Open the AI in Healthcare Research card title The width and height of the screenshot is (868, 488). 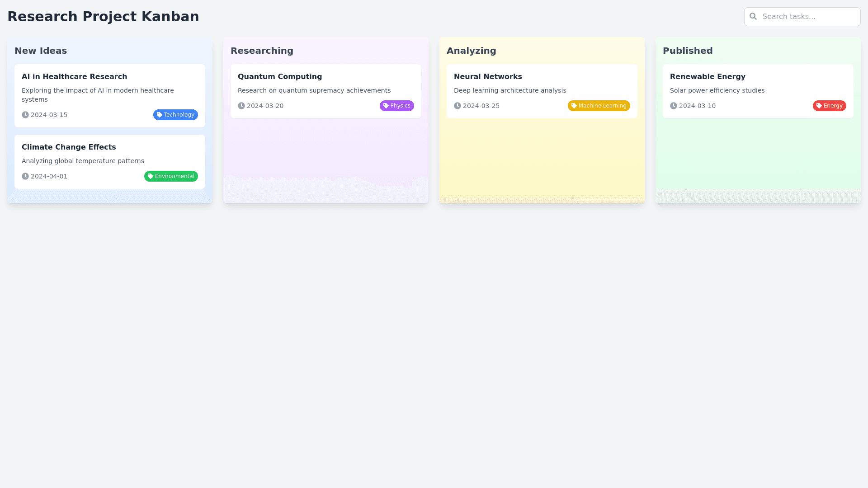click(x=74, y=77)
